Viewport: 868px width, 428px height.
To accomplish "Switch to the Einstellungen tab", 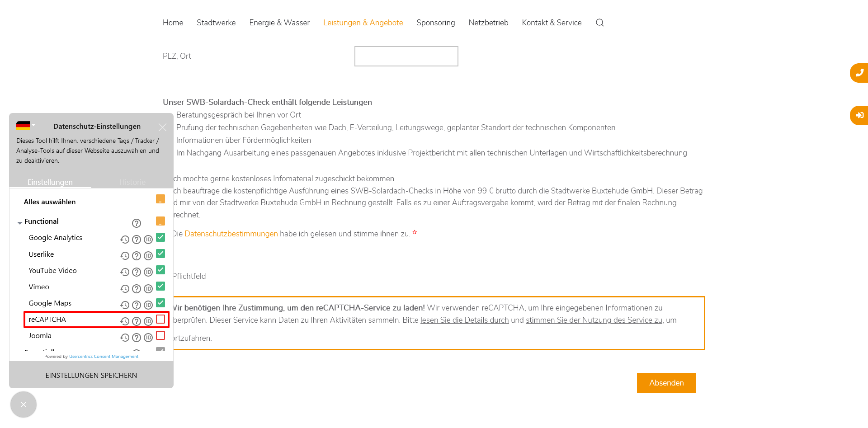I will click(x=50, y=182).
